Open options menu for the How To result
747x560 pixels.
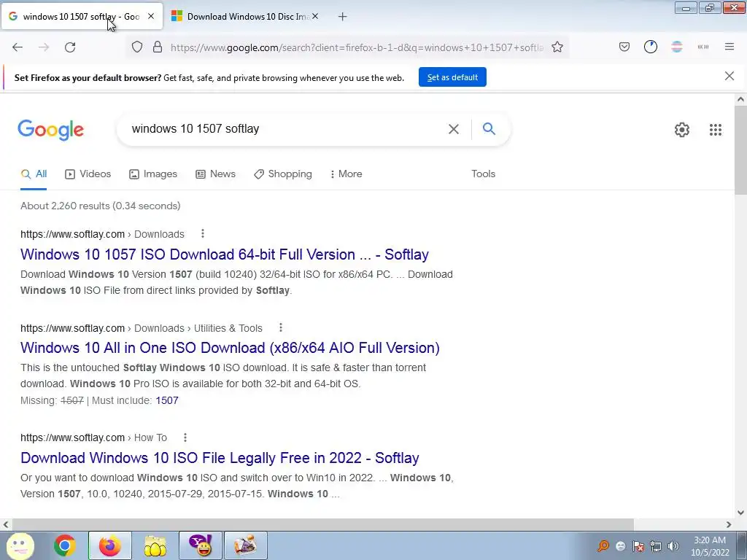[185, 437]
